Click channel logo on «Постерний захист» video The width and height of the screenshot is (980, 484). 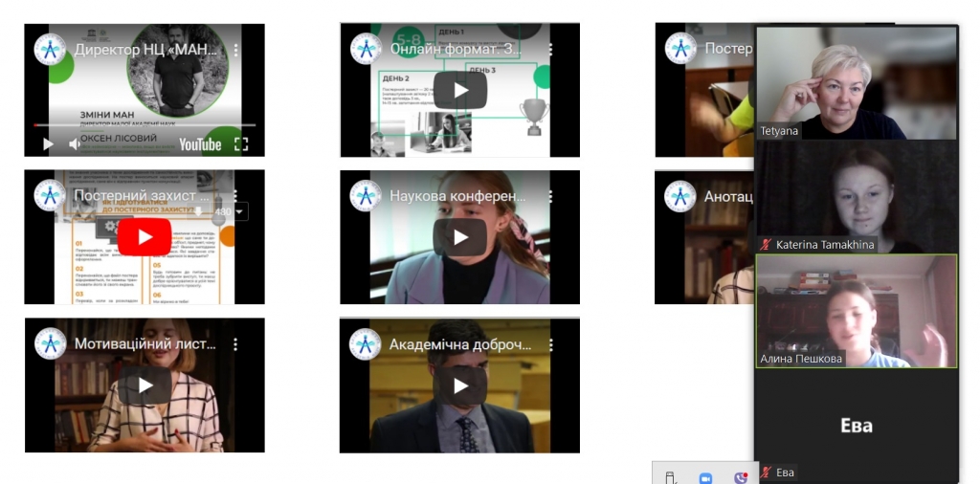tap(51, 195)
